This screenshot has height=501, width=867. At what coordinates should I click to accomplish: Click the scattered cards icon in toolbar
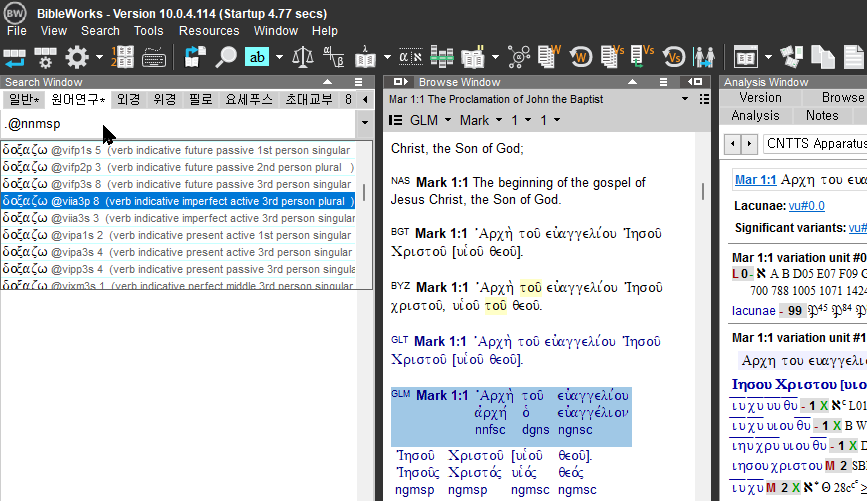791,57
